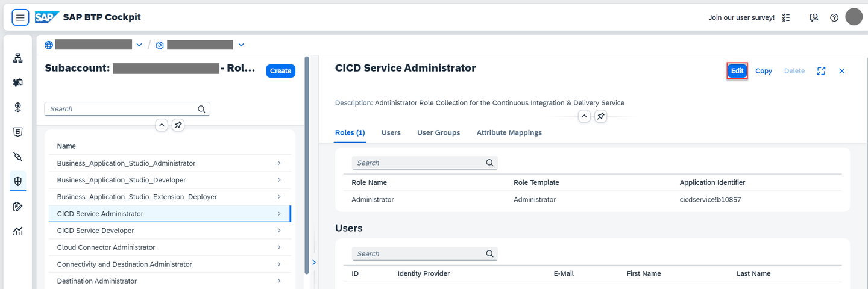The width and height of the screenshot is (868, 289).
Task: Switch to the User Groups tab
Action: click(439, 132)
